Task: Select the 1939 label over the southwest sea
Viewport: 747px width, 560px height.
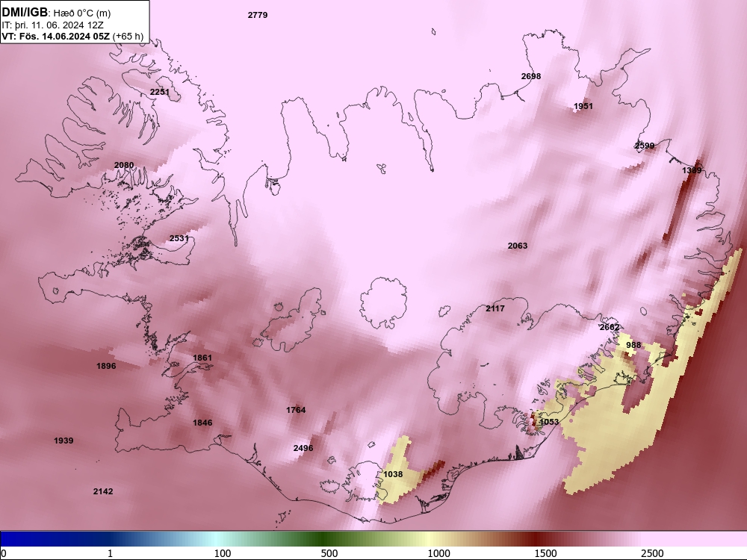Action: tap(63, 441)
